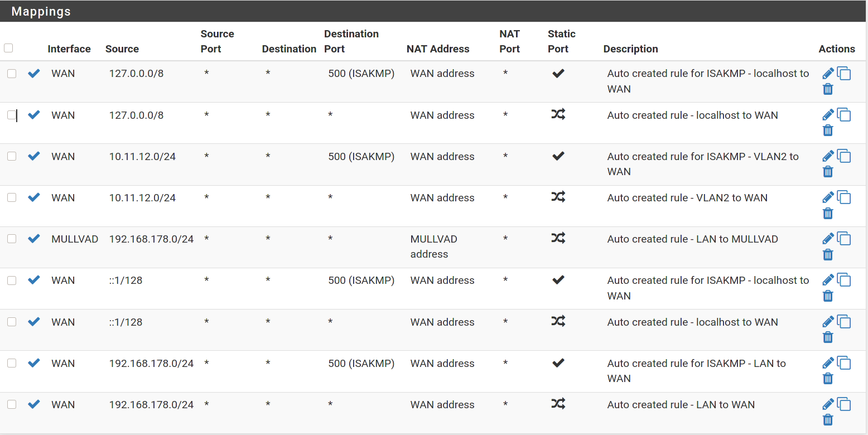Tick checkbox of last 192.168.178.0/24 row

click(x=12, y=404)
